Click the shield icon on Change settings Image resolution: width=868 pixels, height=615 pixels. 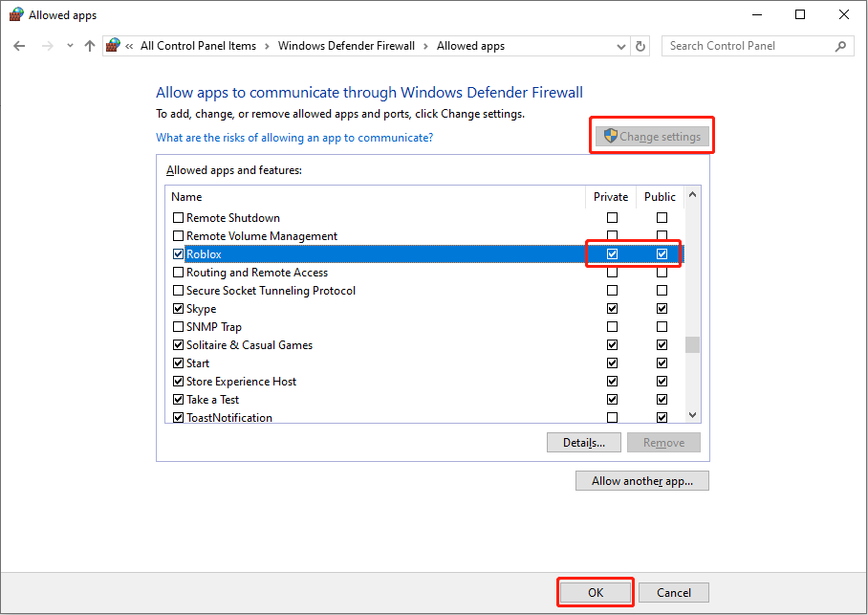click(x=609, y=135)
